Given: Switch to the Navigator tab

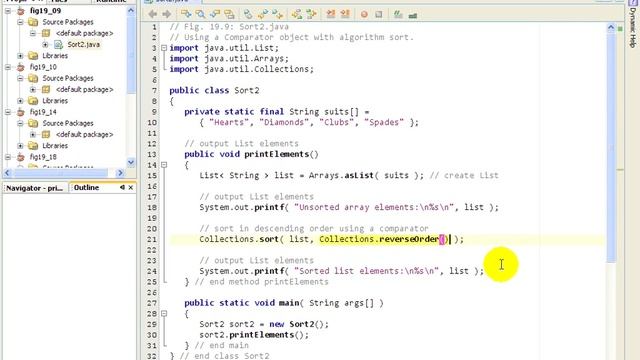Looking at the screenshot, I should [x=35, y=188].
